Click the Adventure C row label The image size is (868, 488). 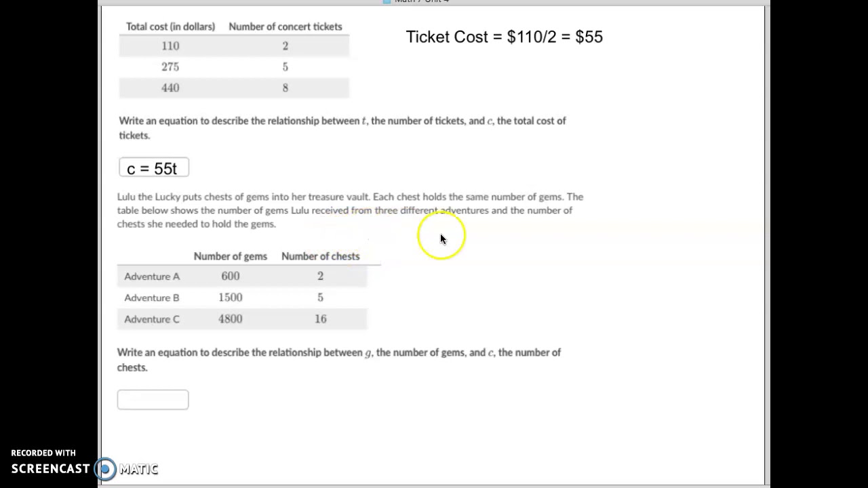pyautogui.click(x=152, y=319)
